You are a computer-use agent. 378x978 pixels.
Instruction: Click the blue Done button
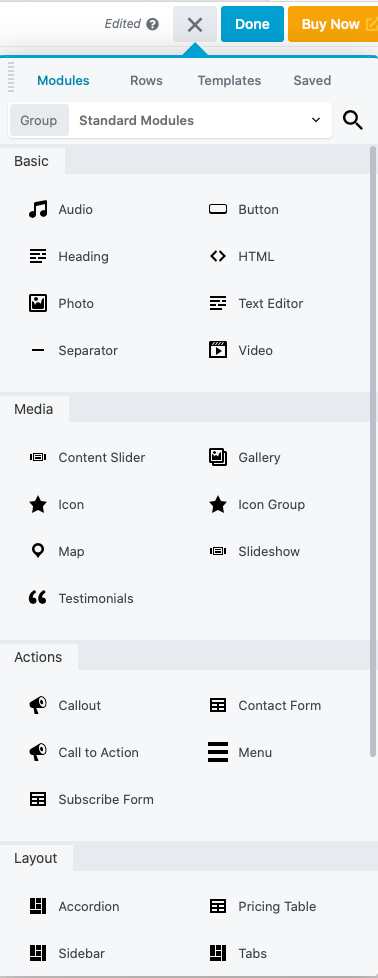(x=252, y=24)
